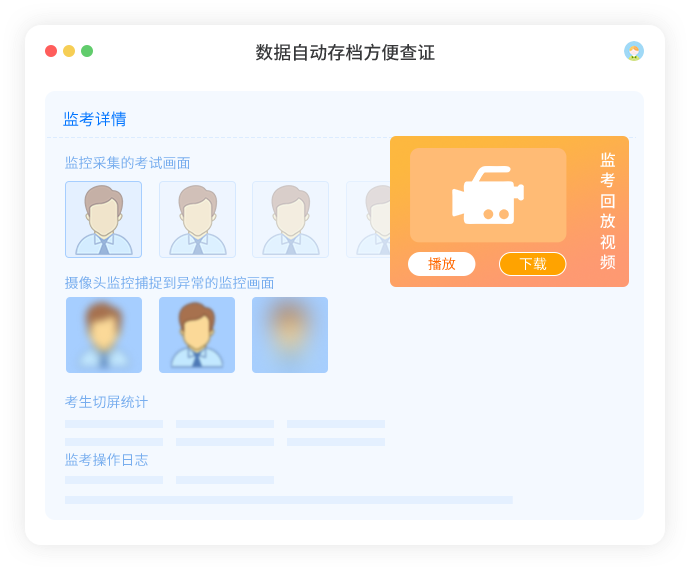Click the 摄像头监控捕捉到异常的监控画面 label

[x=170, y=283]
